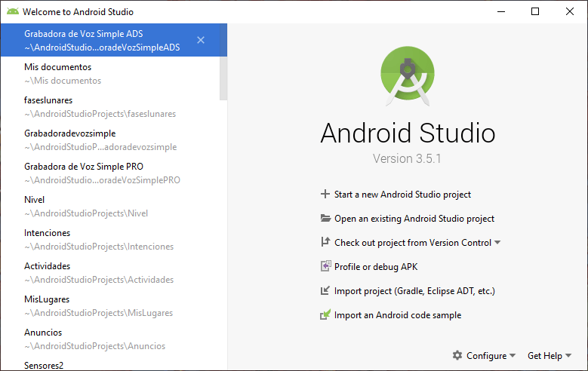
Task: Open the Configure dropdown menu
Action: click(486, 356)
